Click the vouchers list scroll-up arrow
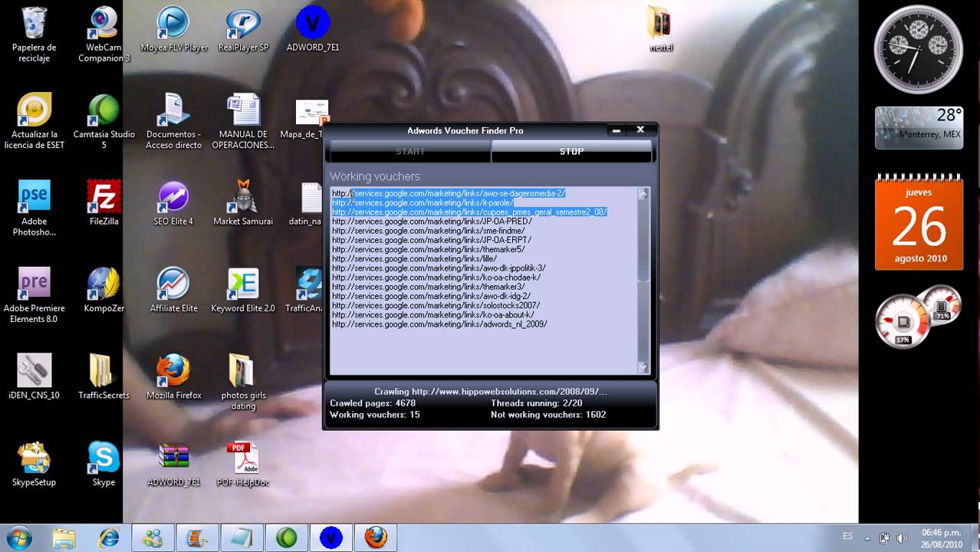This screenshot has width=980, height=552. click(x=643, y=193)
